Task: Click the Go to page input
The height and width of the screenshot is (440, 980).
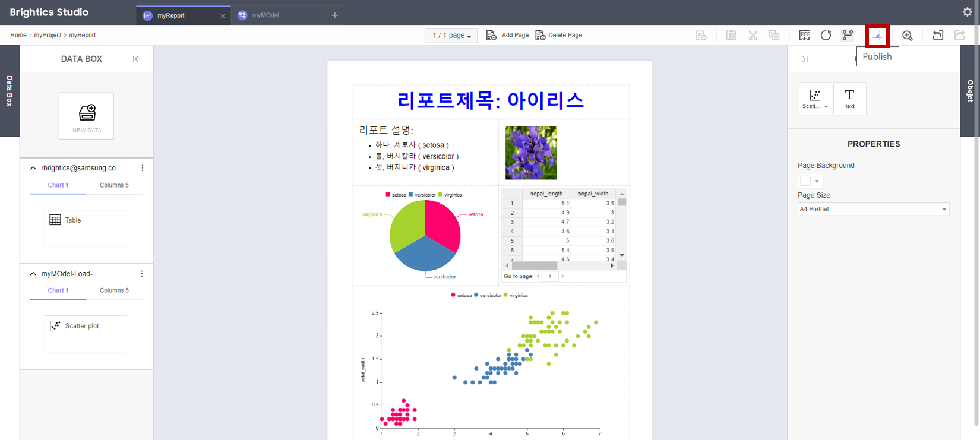Action: (550, 276)
